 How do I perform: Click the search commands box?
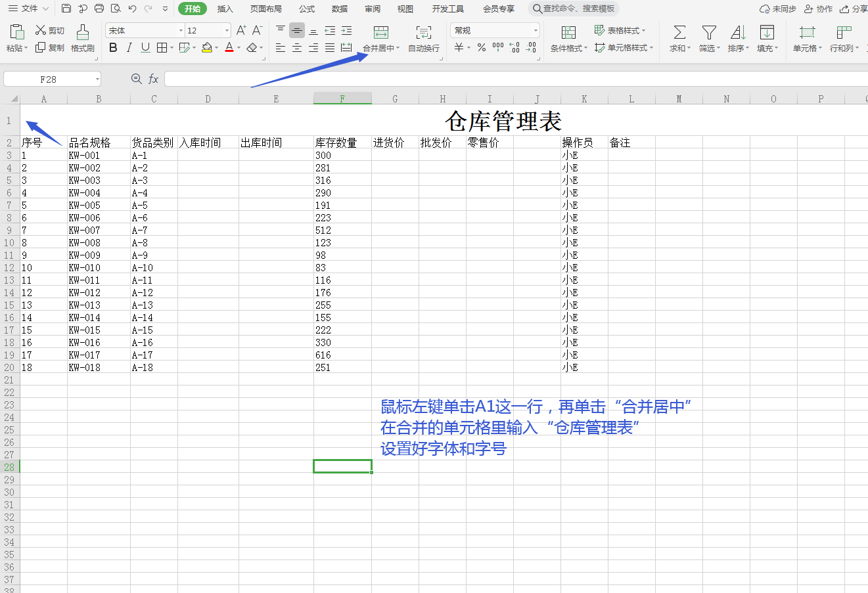(574, 9)
